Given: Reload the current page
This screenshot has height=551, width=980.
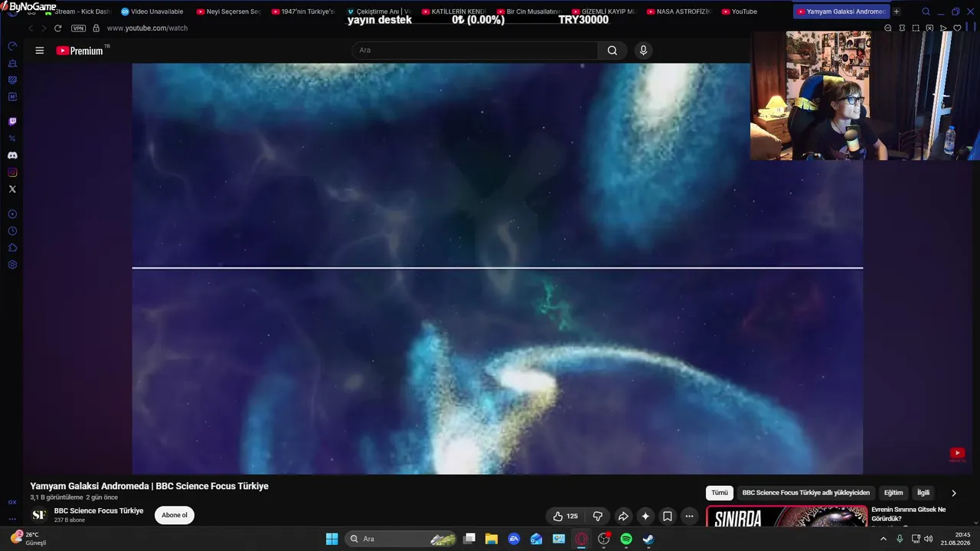Looking at the screenshot, I should [57, 28].
